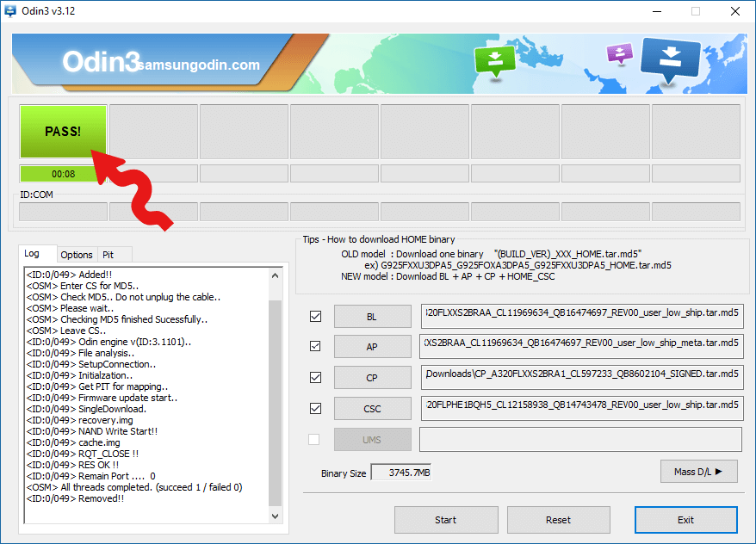Viewport: 756px width, 544px height.
Task: Click log line 'Get PIT for mapping..'
Action: click(97, 386)
